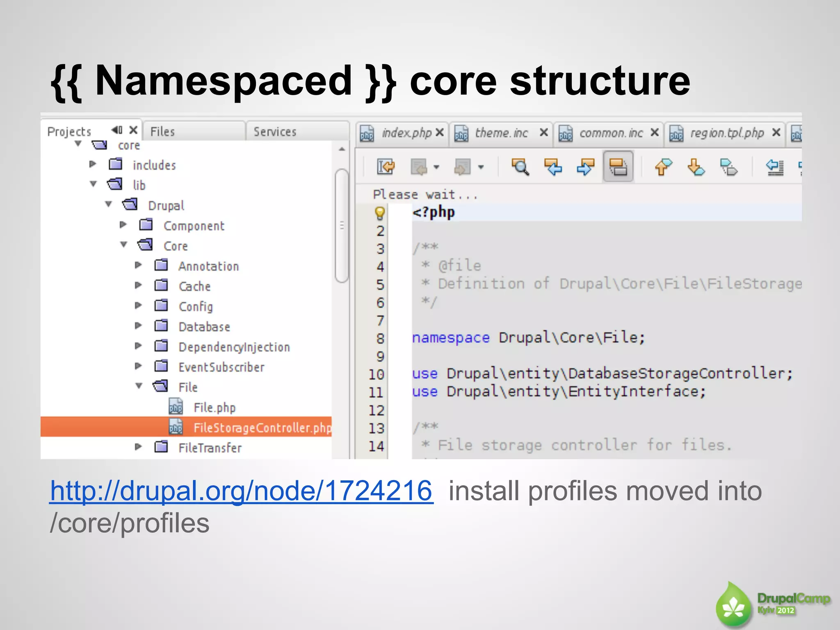The width and height of the screenshot is (840, 630).
Task: Close the region.tpl.php tab
Action: [776, 132]
